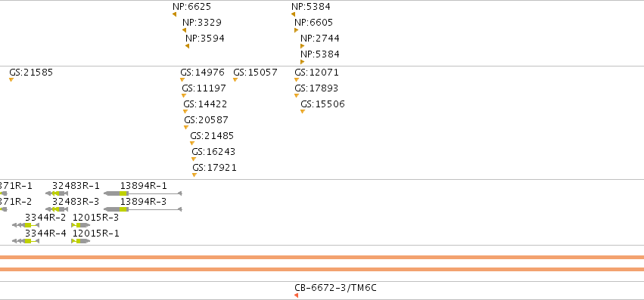Select the GS:11197 triangle marker
The height and width of the screenshot is (300, 644).
click(184, 96)
